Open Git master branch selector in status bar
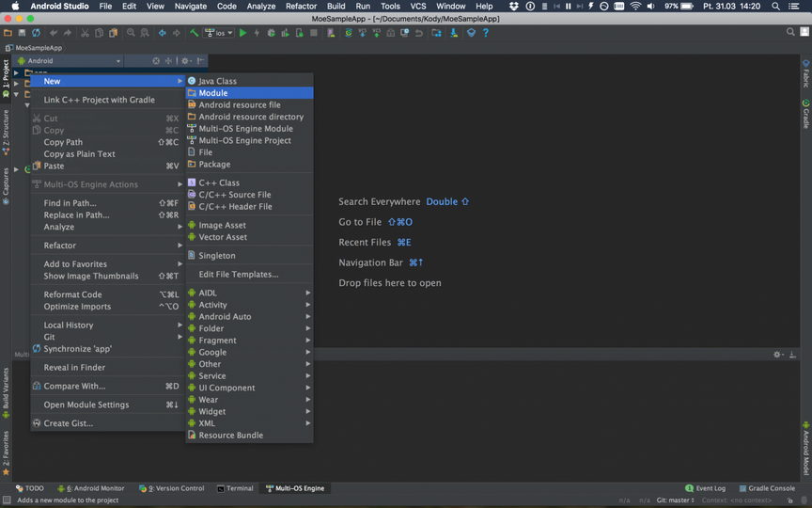The image size is (812, 508). (x=676, y=500)
